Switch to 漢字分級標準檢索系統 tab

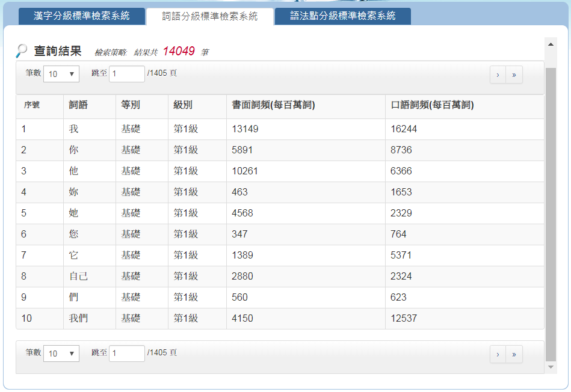coord(82,16)
